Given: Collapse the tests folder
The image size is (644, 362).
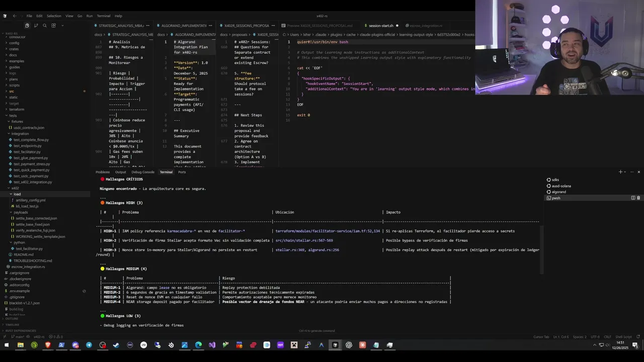Looking at the screenshot, I should (44, 116).
